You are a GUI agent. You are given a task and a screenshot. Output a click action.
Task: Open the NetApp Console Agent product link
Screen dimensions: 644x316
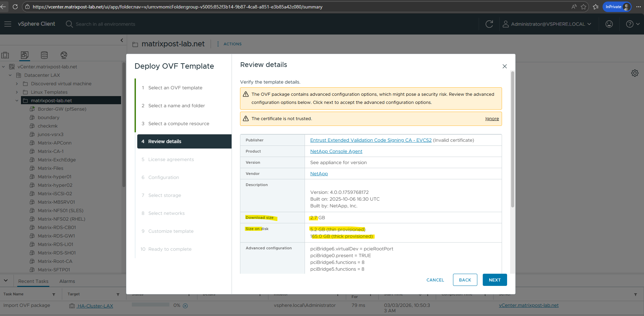point(336,151)
